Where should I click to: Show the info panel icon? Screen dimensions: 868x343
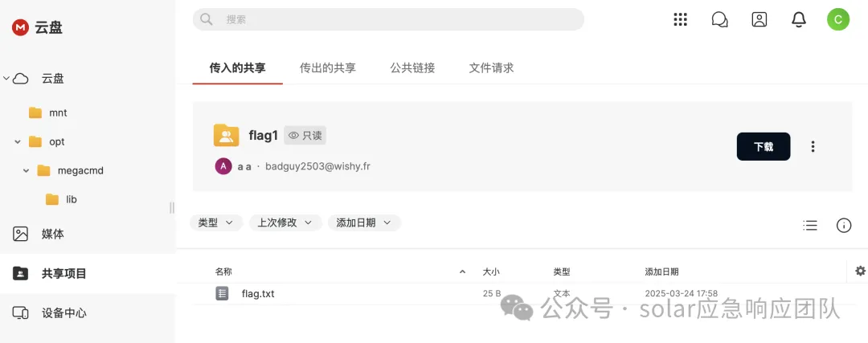click(844, 225)
